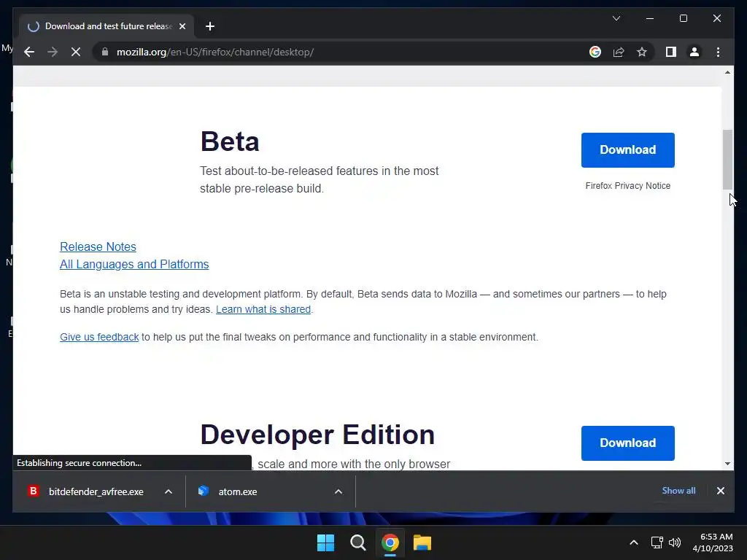Open the Chrome profile avatar
The image size is (747, 560).
coord(694,52)
